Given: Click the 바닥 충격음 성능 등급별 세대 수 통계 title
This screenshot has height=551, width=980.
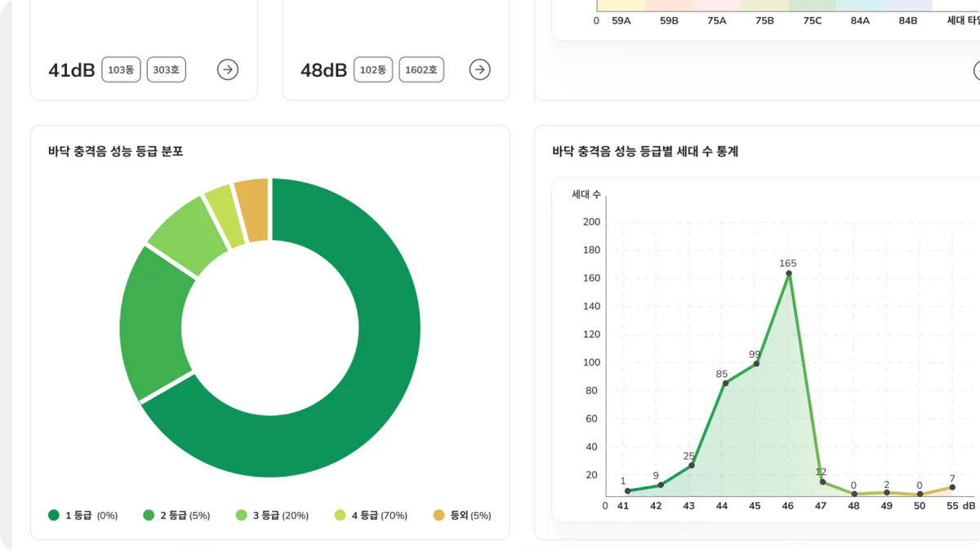Looking at the screenshot, I should (x=645, y=151).
